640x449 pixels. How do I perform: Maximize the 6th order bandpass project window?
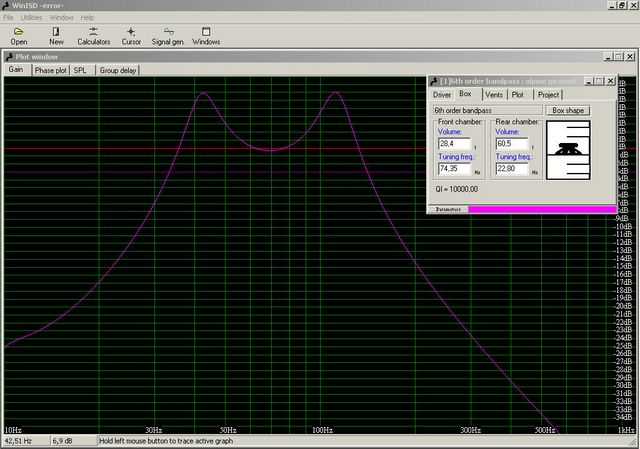600,81
